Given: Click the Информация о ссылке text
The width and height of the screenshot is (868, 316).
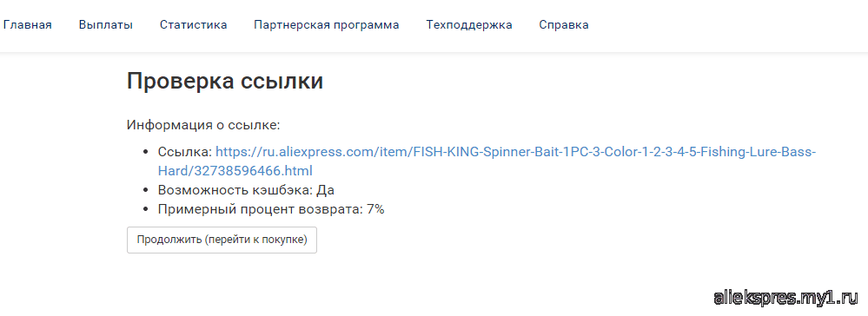Looking at the screenshot, I should point(203,125).
